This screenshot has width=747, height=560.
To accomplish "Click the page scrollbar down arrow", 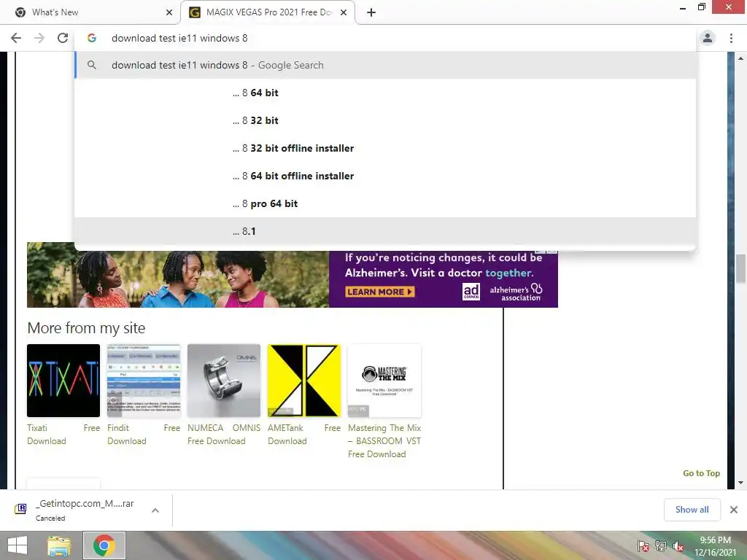I will coord(741,483).
